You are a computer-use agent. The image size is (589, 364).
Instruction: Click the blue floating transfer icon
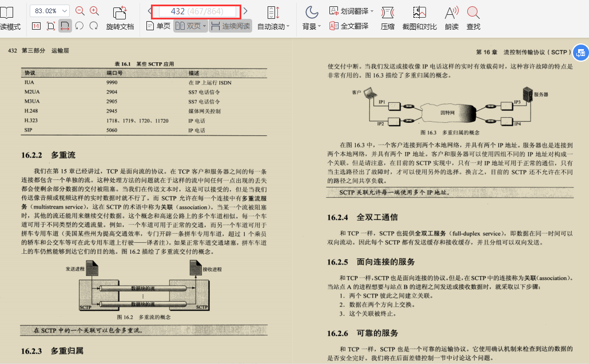[580, 52]
